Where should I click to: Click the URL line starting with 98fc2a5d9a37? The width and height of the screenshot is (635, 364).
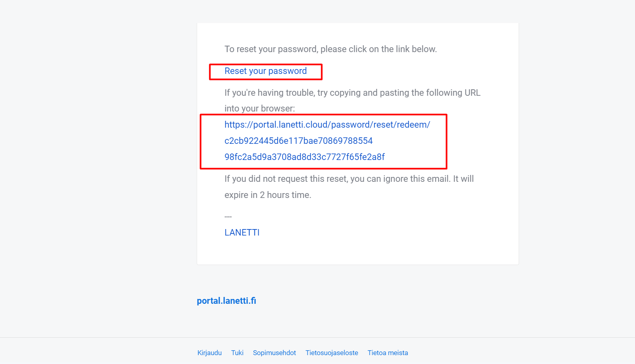pyautogui.click(x=305, y=157)
